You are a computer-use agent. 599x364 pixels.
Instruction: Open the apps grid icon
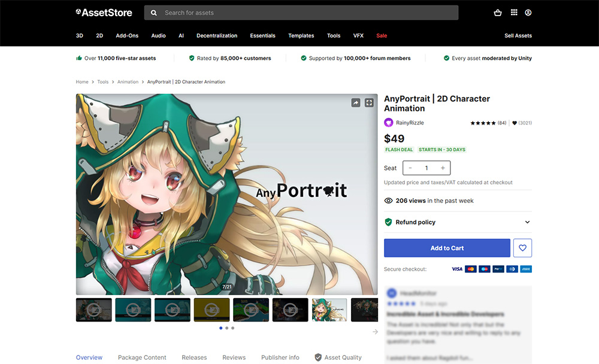pyautogui.click(x=514, y=13)
